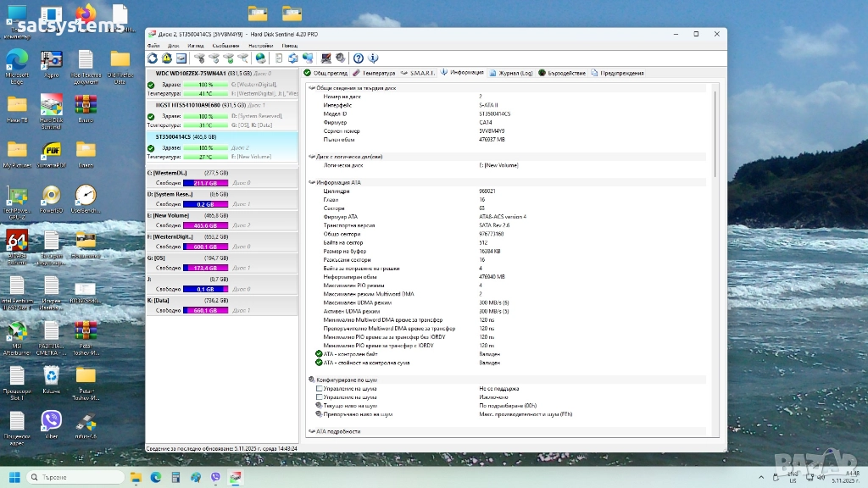
Task: Tick the second 'Управление на шума' checkbox
Action: (319, 397)
